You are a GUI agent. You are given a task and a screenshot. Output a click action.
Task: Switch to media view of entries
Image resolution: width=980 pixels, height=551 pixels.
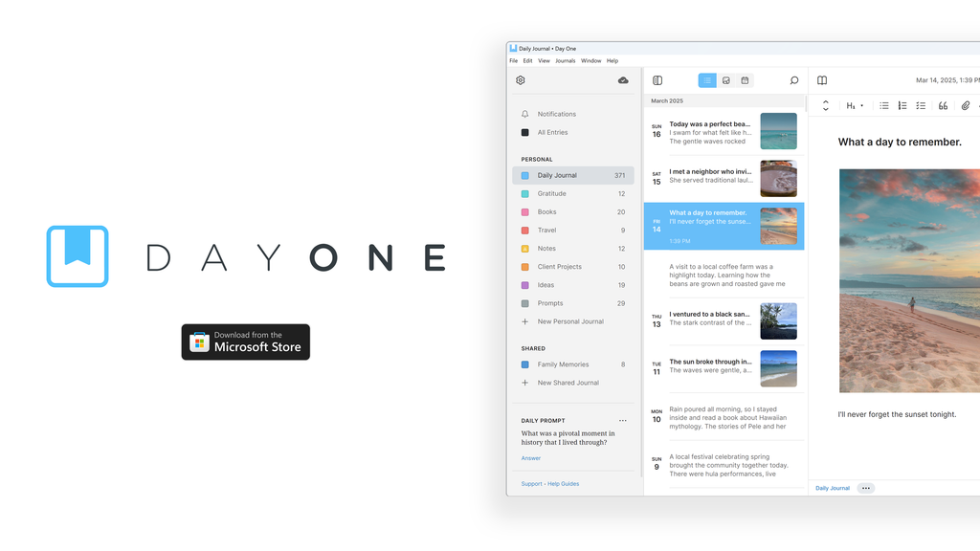pos(726,80)
